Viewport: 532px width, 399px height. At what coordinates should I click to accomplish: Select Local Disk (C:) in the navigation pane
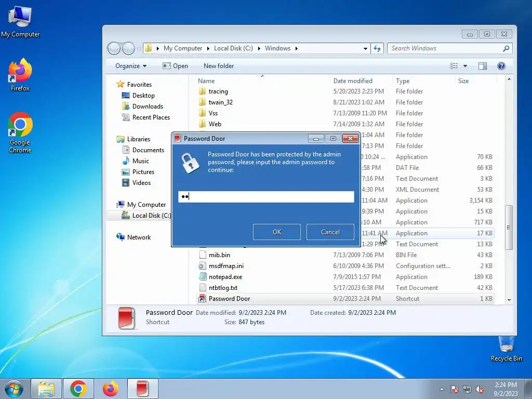tap(146, 216)
